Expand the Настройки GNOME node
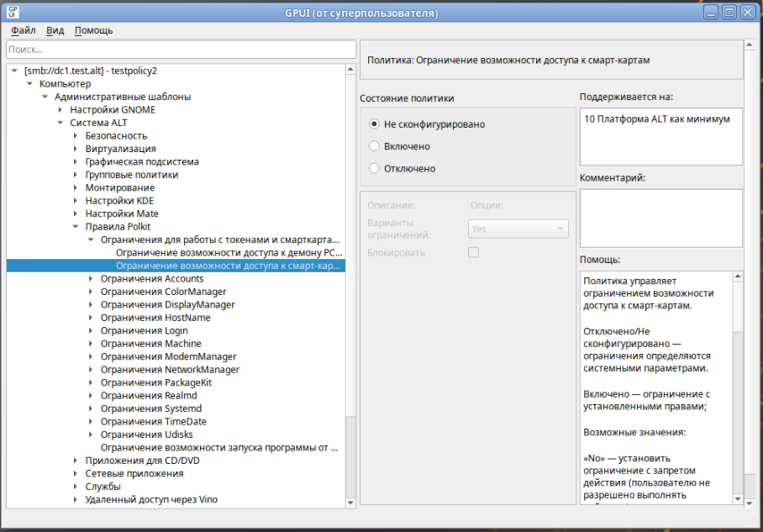The height and width of the screenshot is (532, 763). point(61,109)
